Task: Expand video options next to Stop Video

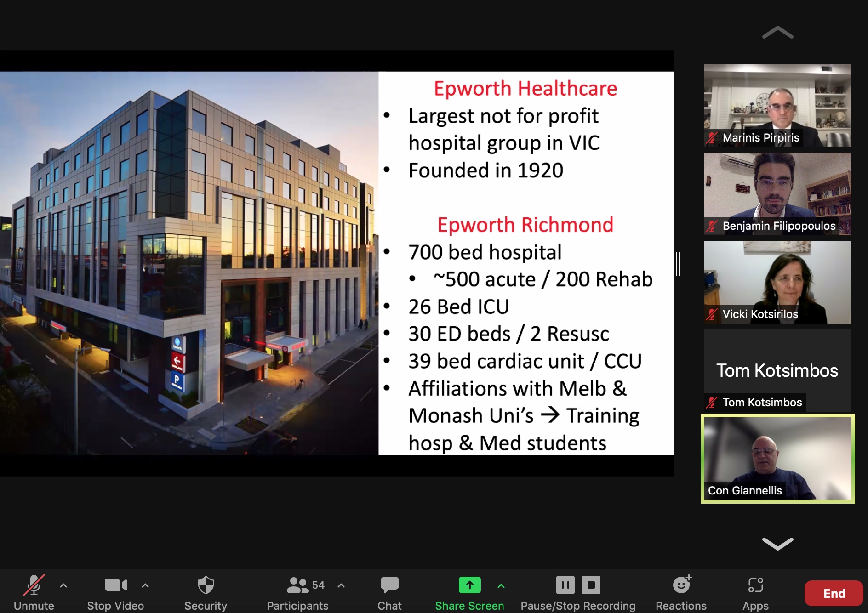Action: (145, 585)
